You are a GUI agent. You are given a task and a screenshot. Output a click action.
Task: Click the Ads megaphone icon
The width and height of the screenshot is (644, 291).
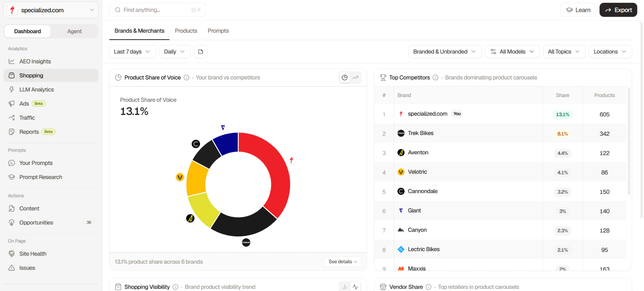(12, 104)
